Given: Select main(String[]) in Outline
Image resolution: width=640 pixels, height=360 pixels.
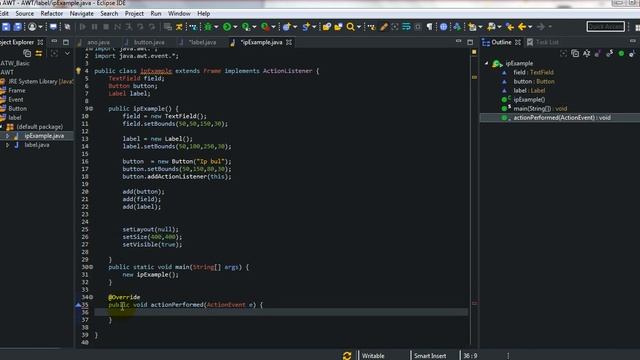Looking at the screenshot, I should pyautogui.click(x=540, y=109).
